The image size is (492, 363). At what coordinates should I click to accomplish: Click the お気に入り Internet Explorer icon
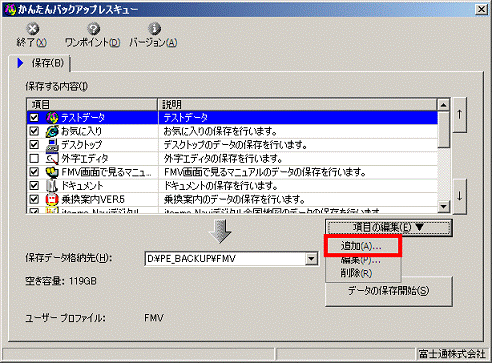[52, 131]
